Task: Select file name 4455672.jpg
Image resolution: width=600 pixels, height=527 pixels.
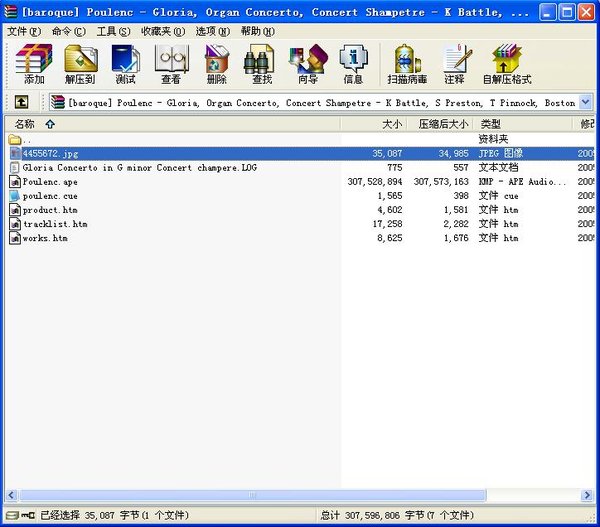Action: coord(50,154)
